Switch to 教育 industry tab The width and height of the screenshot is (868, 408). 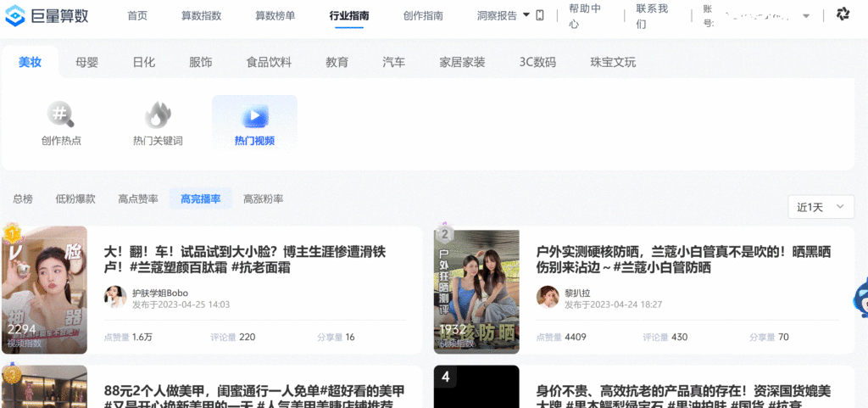tap(337, 63)
